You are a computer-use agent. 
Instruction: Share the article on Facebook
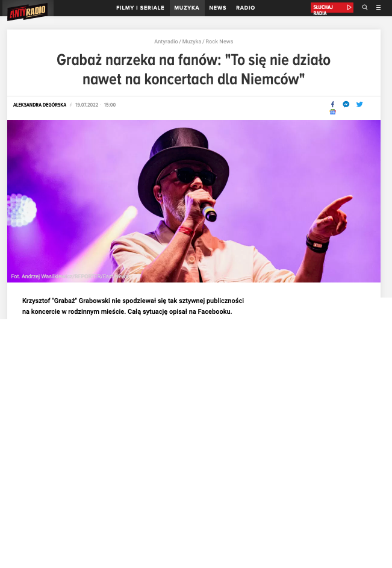(x=332, y=104)
